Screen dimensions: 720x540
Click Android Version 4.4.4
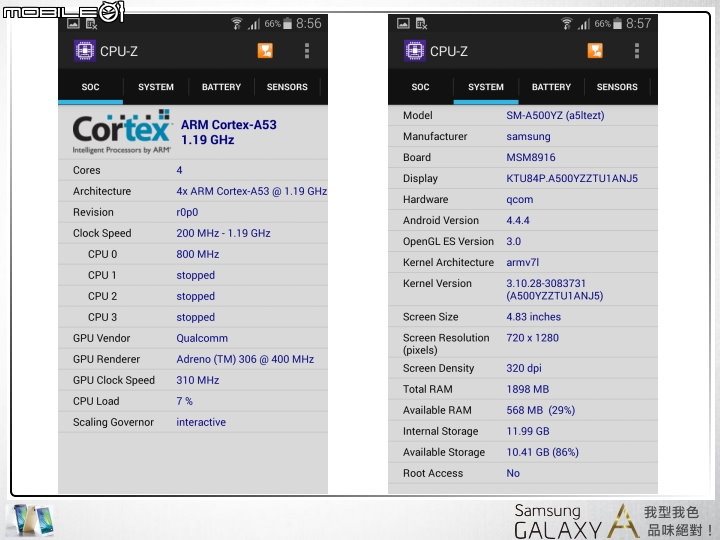[518, 221]
